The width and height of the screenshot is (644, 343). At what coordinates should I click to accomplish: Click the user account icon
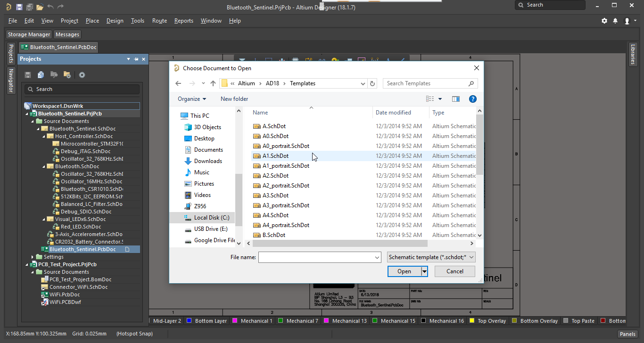pos(627,21)
